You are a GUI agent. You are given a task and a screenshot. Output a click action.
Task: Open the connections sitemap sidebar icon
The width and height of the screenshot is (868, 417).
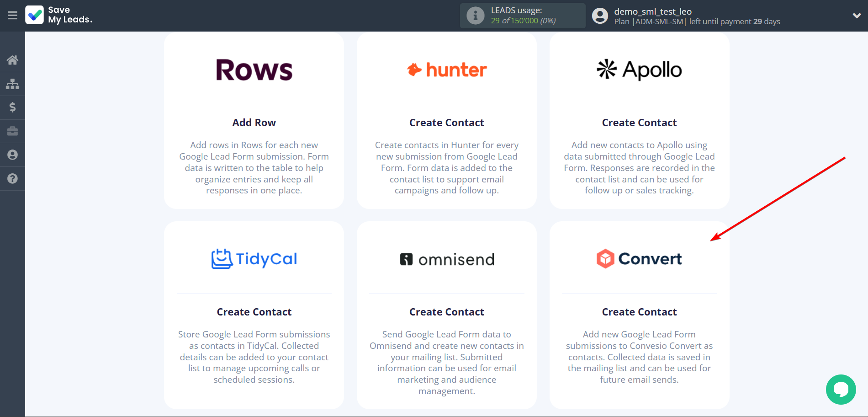[12, 84]
